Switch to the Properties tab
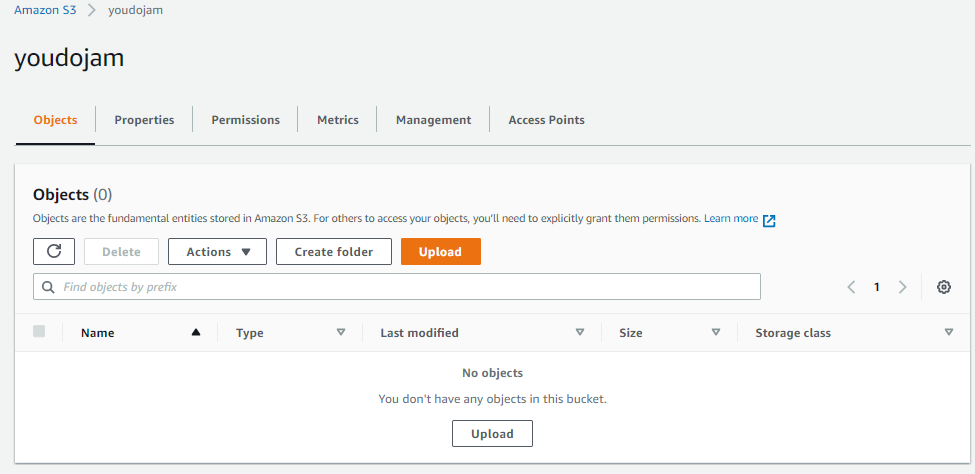The image size is (975, 474). point(144,120)
